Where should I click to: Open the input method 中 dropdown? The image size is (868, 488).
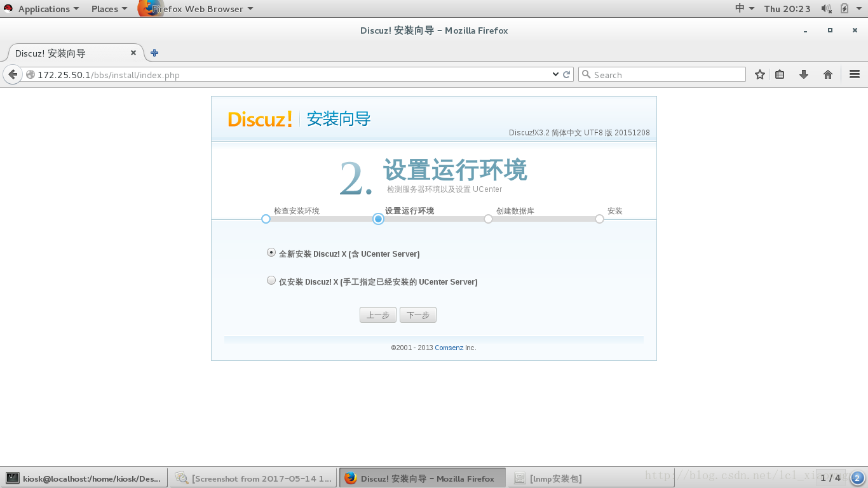click(745, 8)
